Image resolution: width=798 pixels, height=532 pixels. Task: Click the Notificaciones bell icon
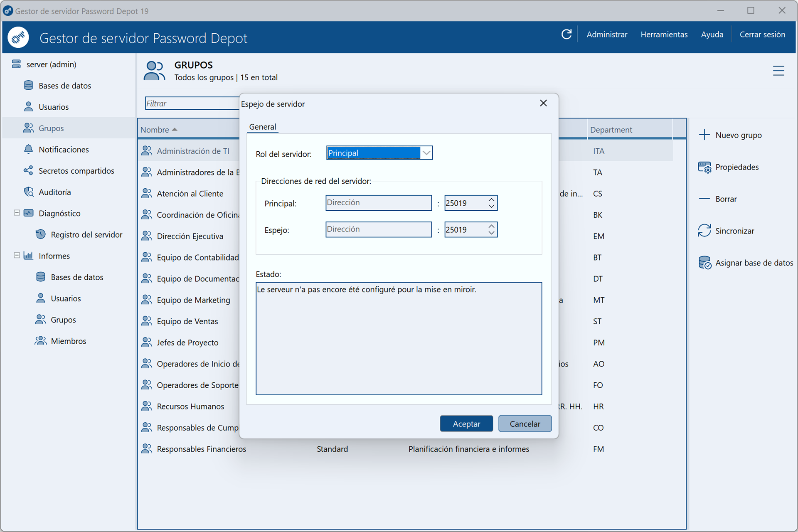pos(29,149)
